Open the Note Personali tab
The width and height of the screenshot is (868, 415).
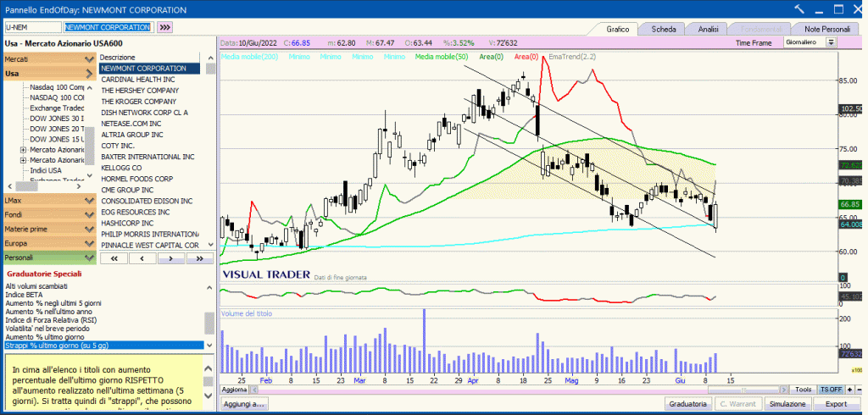point(827,29)
